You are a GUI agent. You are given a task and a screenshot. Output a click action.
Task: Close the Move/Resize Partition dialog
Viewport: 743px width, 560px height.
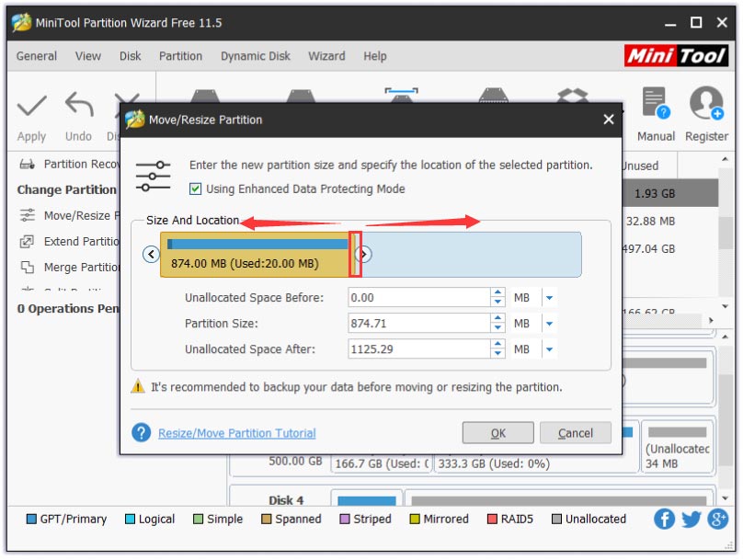point(608,120)
